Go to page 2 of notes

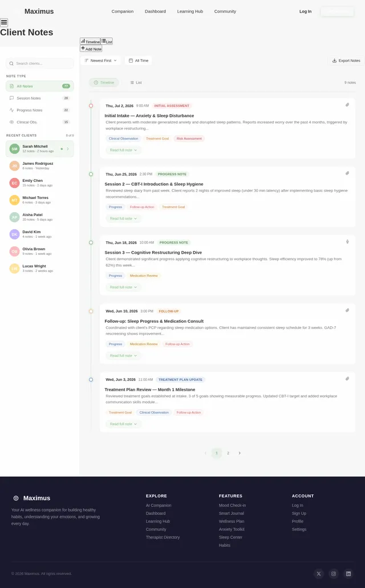pyautogui.click(x=228, y=453)
